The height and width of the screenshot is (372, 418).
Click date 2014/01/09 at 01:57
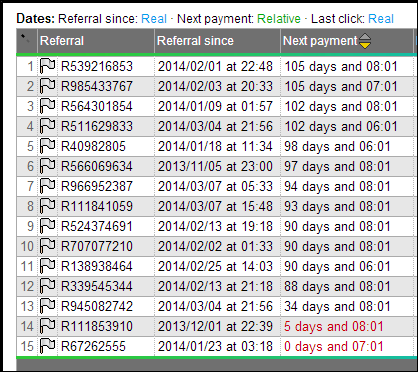[x=215, y=106]
